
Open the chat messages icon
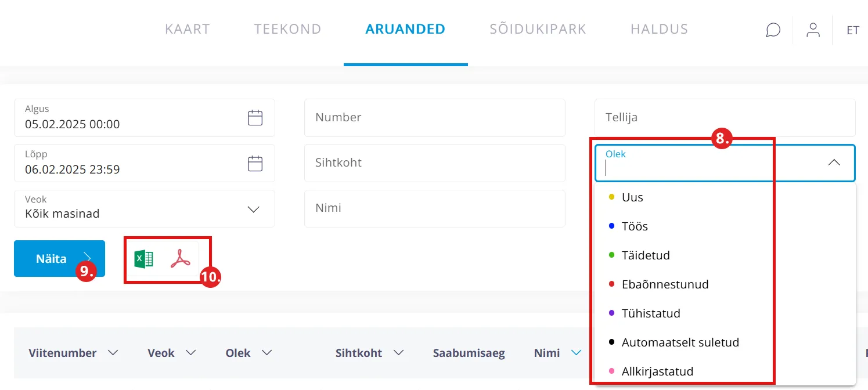click(x=773, y=30)
